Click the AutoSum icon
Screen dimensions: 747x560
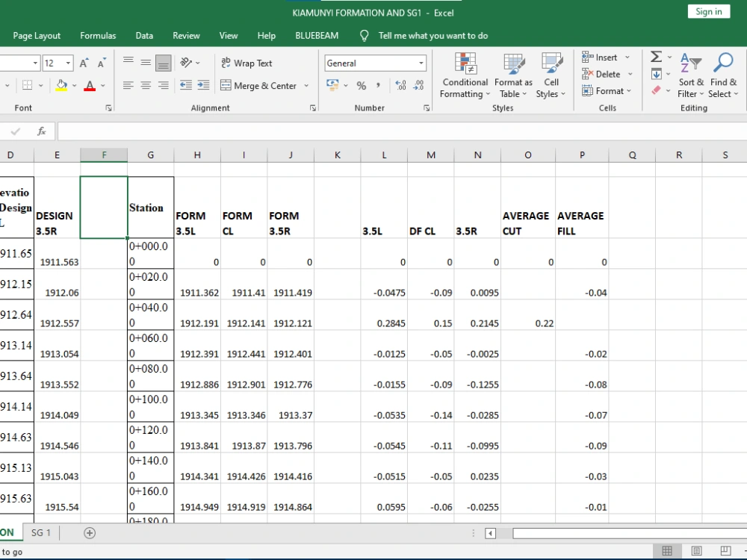click(656, 57)
